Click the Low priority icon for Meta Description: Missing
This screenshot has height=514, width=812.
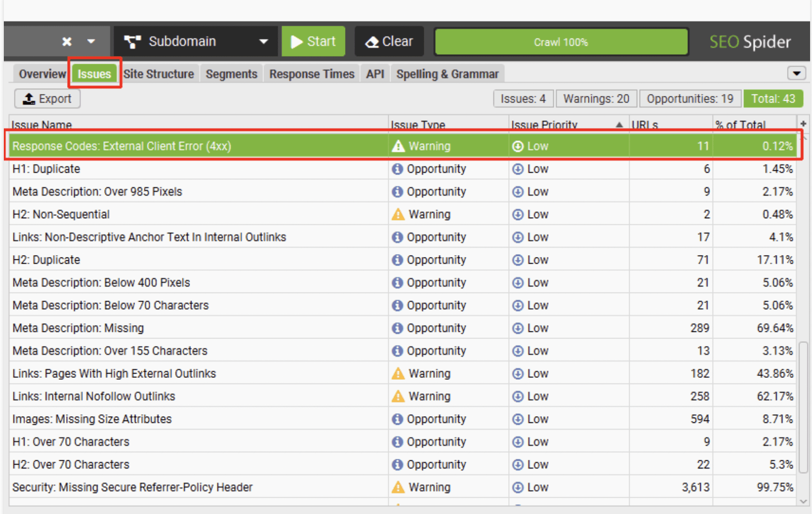(x=518, y=328)
